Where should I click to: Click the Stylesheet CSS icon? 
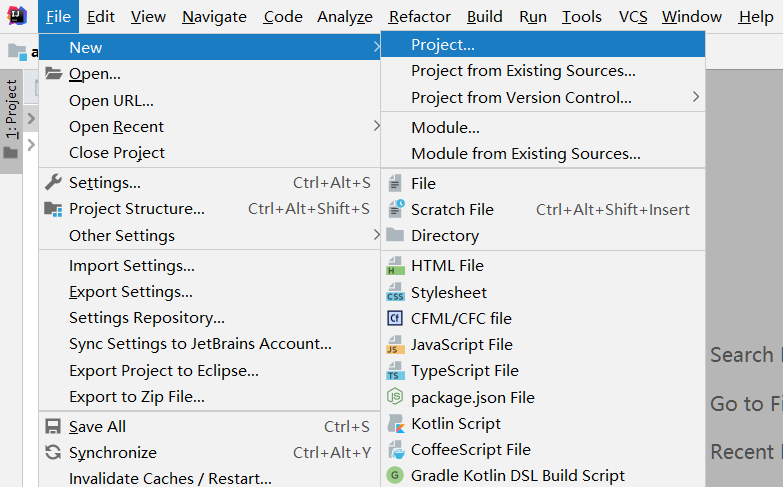395,292
